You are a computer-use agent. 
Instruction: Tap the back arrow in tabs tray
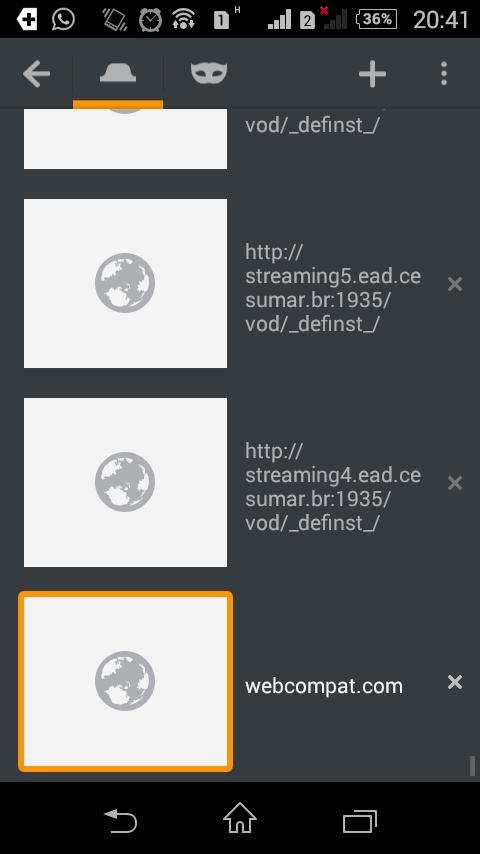point(37,74)
